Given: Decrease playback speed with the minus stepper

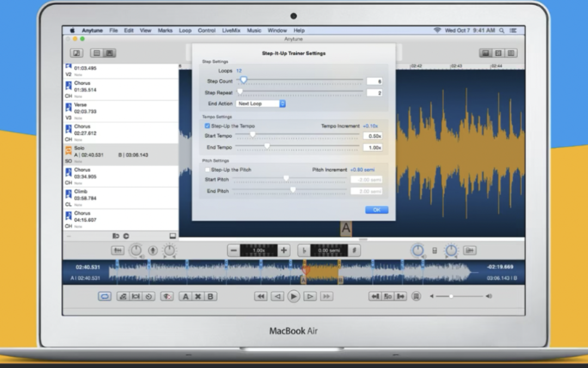Looking at the screenshot, I should pyautogui.click(x=234, y=250).
